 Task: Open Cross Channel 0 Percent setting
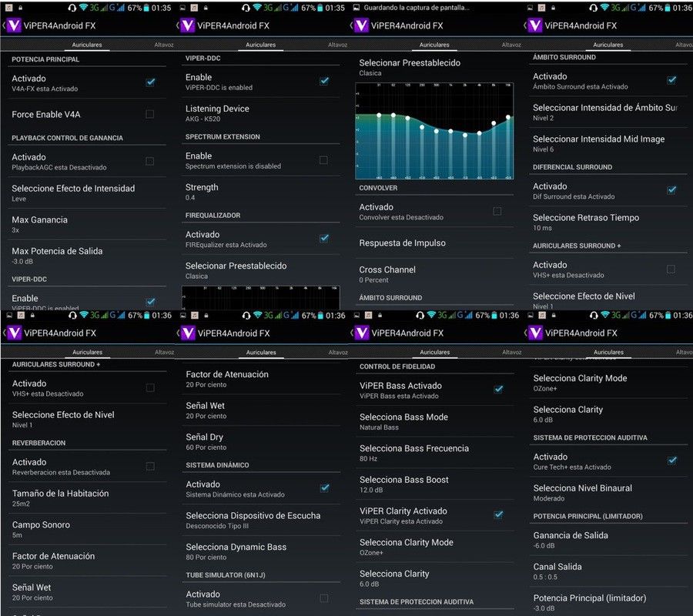434,274
